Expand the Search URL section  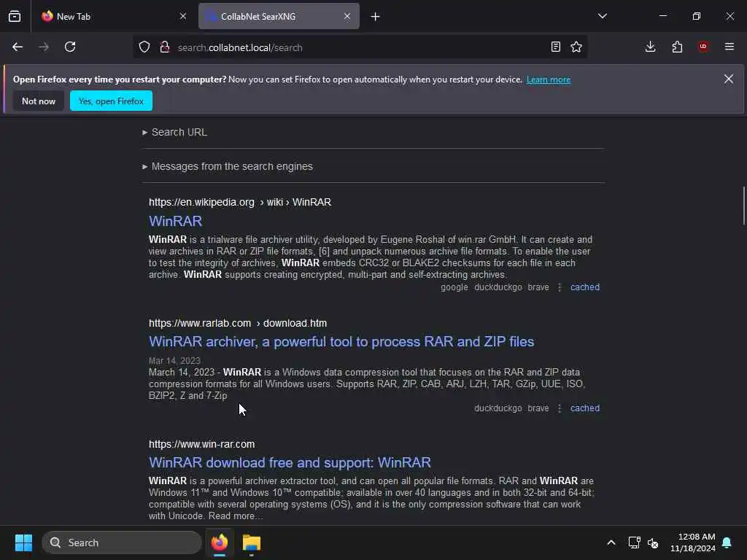pos(175,133)
